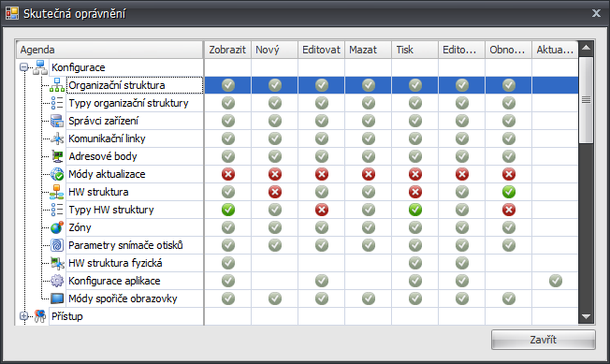Screen dimensions: 610x364
Task: Toggle Obno... permission for Módy spořiče obrazovky
Action: (x=509, y=298)
